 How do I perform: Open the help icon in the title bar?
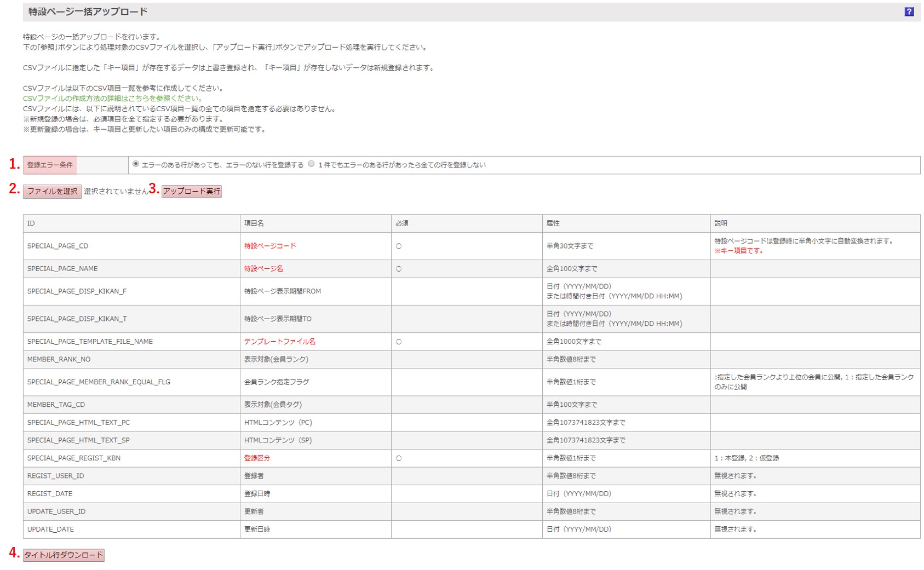pyautogui.click(x=909, y=11)
